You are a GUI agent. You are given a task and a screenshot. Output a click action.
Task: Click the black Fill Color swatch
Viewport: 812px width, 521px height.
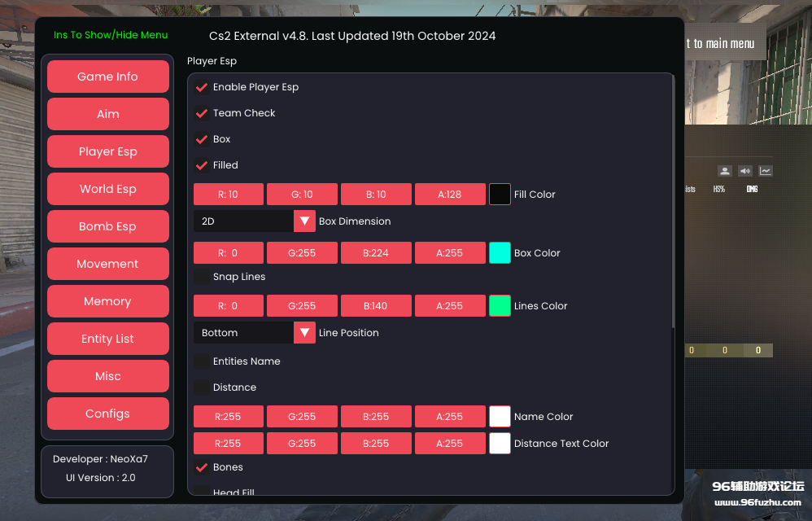(x=500, y=195)
